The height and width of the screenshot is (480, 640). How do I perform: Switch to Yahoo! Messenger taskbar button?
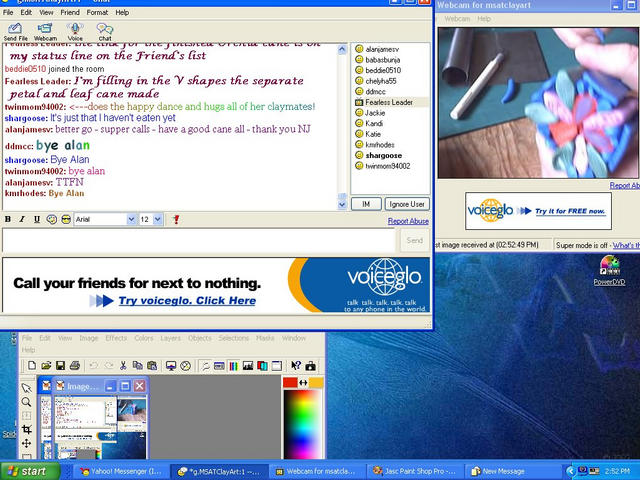pyautogui.click(x=121, y=471)
